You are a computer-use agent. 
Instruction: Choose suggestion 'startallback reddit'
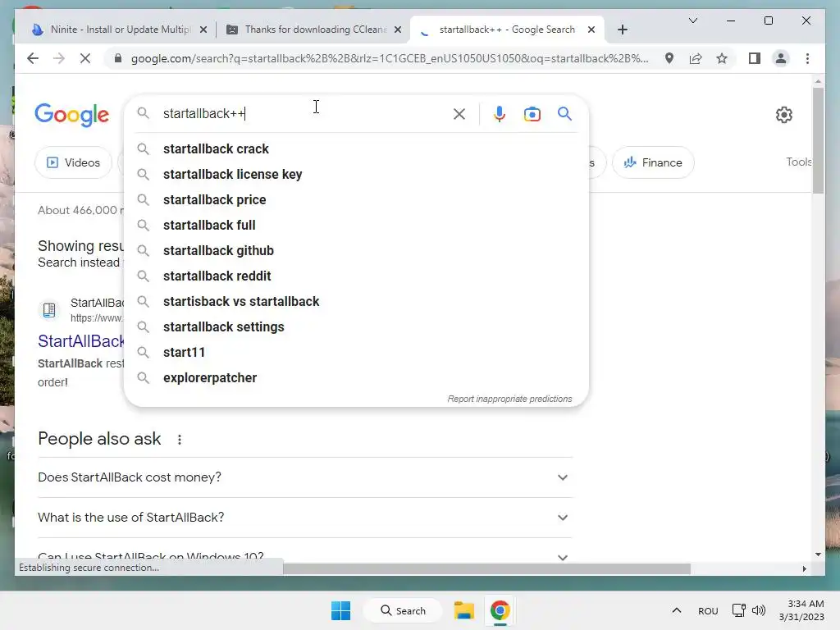356,276
